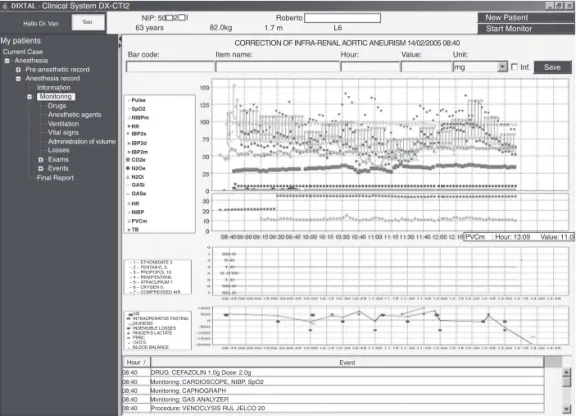Open Ventilation tree item
This screenshot has width=576, height=416.
[64, 124]
